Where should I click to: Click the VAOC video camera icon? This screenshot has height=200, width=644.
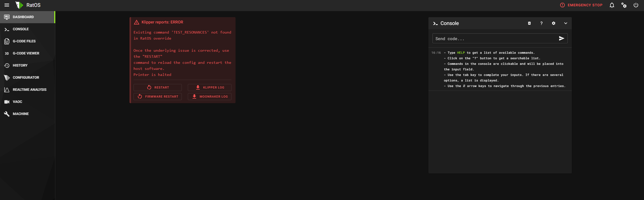pyautogui.click(x=7, y=102)
